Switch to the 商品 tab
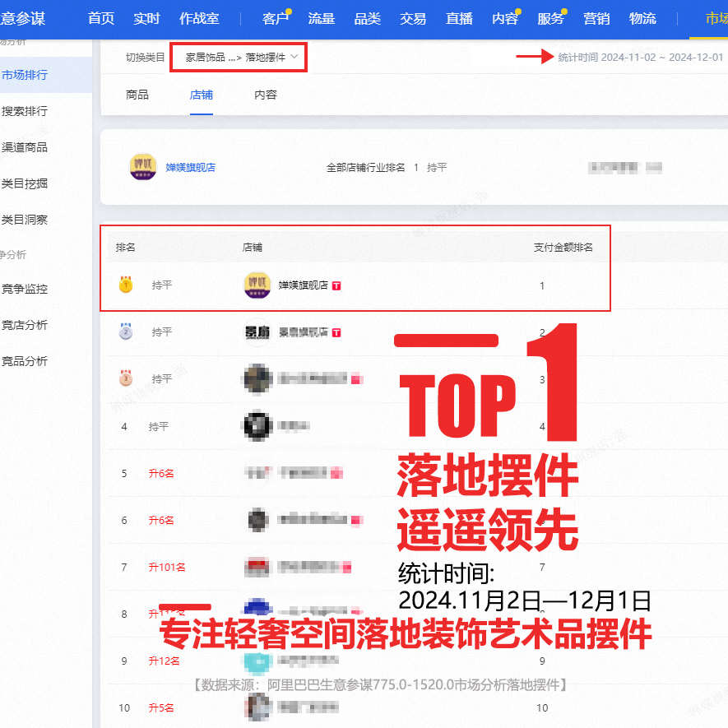 137,95
